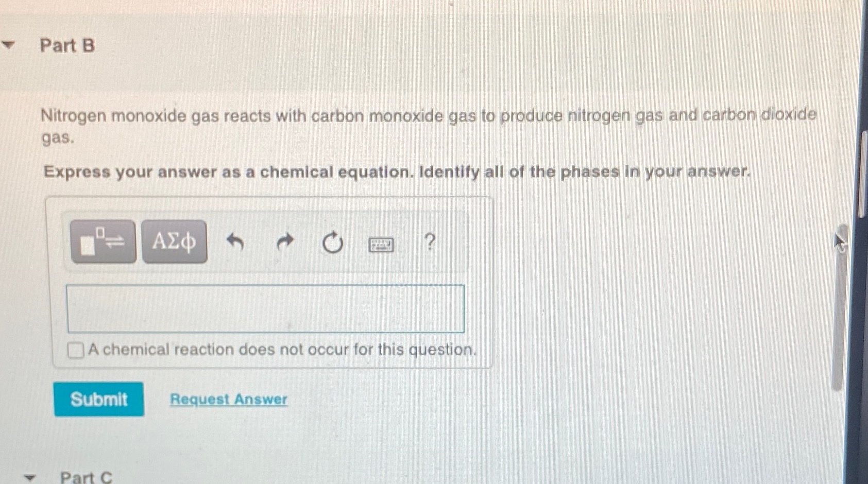Click the undo icon in the equation toolbar
This screenshot has height=484, width=868.
(236, 241)
